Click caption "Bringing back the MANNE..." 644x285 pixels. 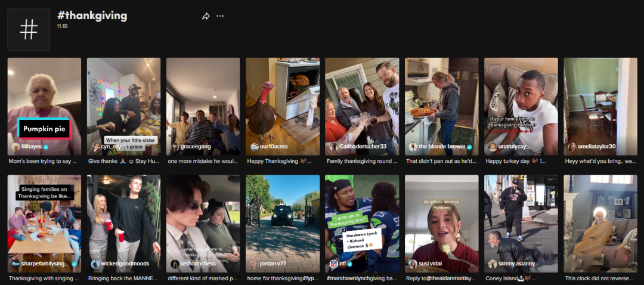pos(123,278)
